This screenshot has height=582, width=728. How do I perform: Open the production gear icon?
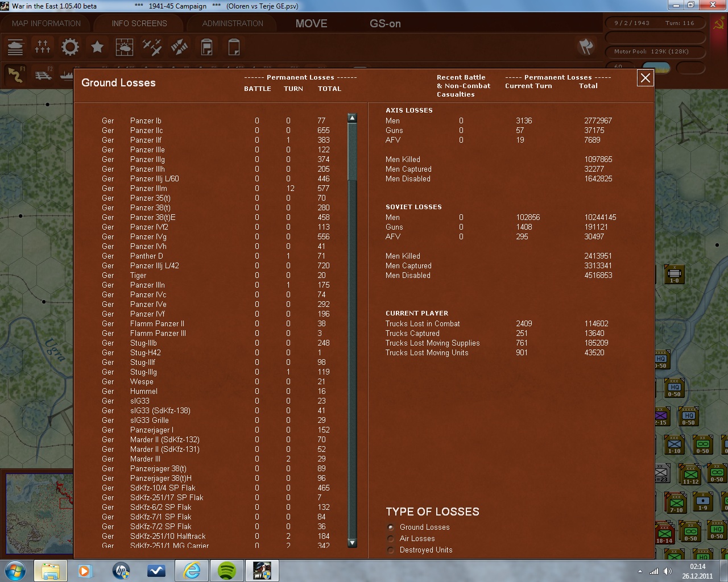coord(70,47)
